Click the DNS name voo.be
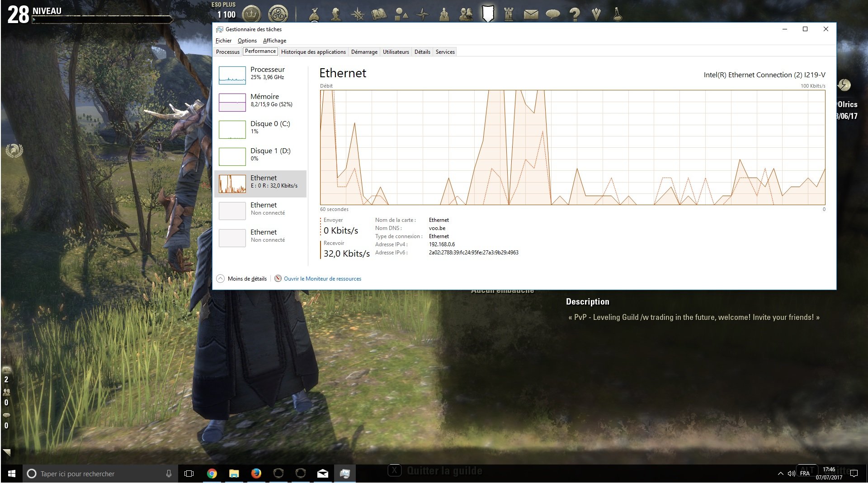868x488 pixels. (x=437, y=228)
